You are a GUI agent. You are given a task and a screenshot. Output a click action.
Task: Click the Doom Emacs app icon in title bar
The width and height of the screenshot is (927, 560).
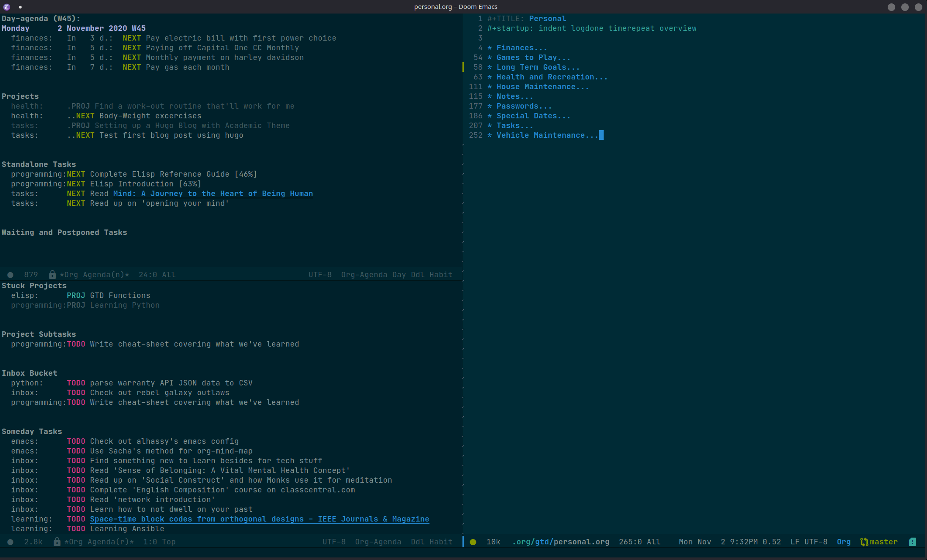pos(6,7)
